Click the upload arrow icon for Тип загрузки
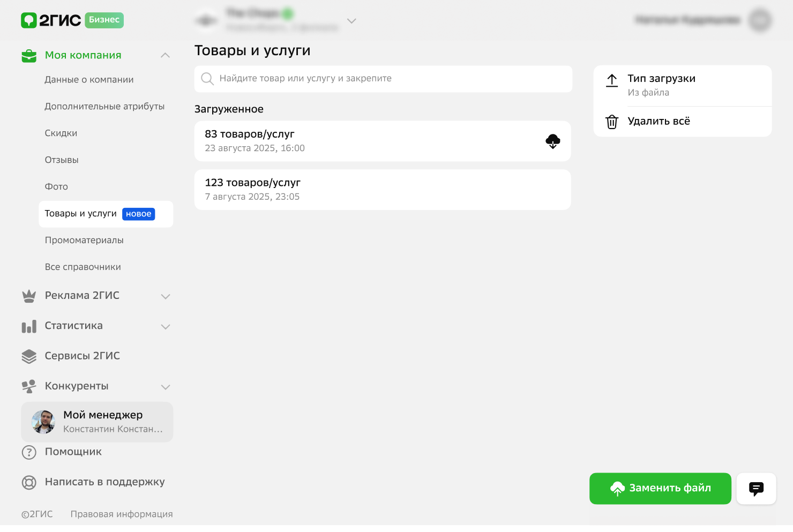The height and width of the screenshot is (532, 793). [611, 81]
